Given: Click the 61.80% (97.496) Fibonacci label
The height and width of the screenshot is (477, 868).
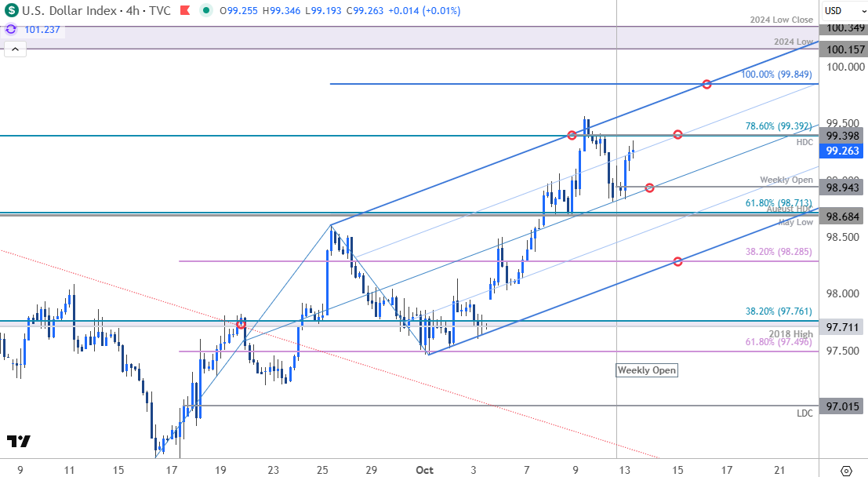Looking at the screenshot, I should point(779,342).
